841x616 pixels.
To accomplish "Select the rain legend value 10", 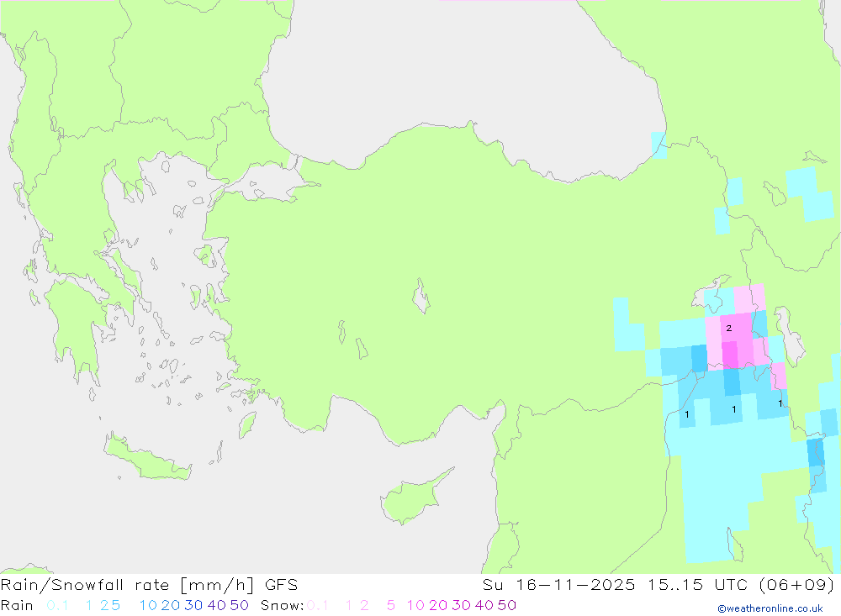I will coord(148,605).
